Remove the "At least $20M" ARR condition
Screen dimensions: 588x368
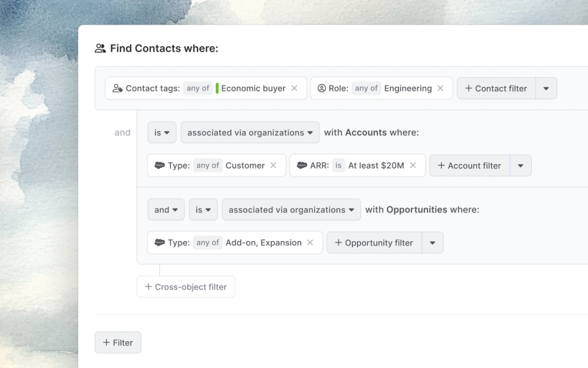point(413,165)
